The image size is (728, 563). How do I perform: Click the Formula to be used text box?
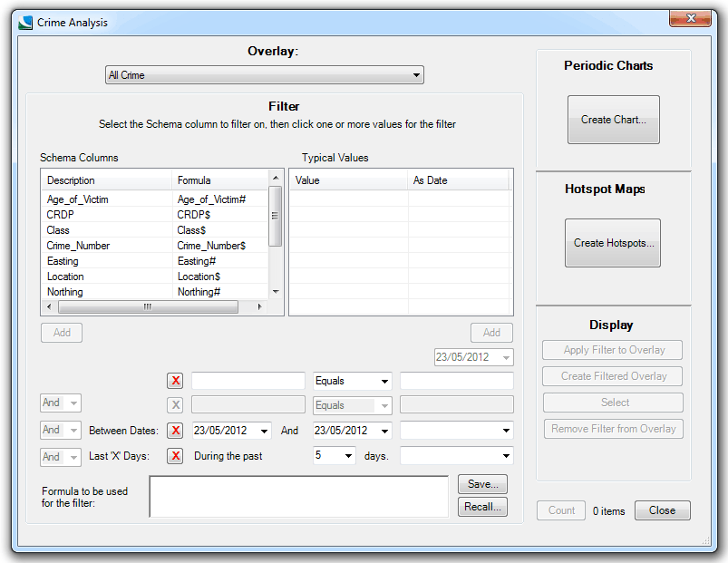pos(299,496)
